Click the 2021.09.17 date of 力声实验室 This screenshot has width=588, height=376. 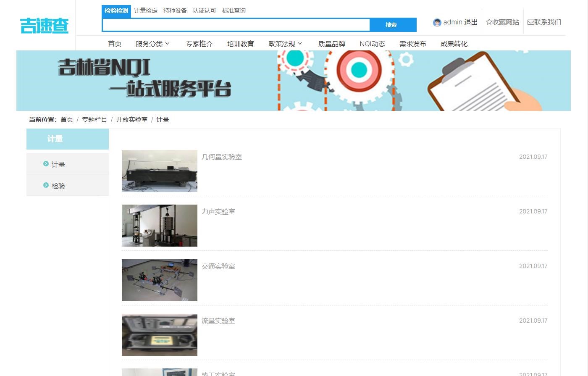[x=533, y=211]
